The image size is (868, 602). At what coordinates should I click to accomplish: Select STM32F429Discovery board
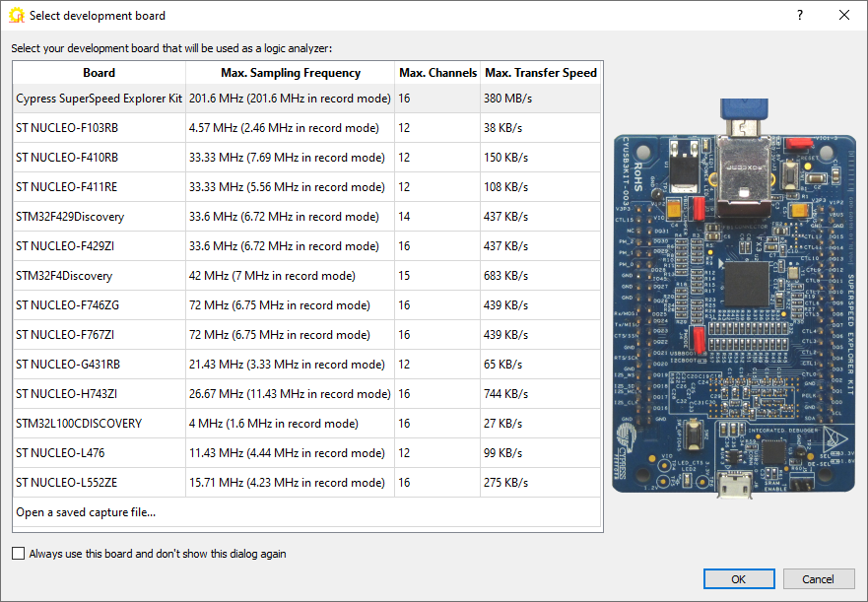click(x=306, y=217)
